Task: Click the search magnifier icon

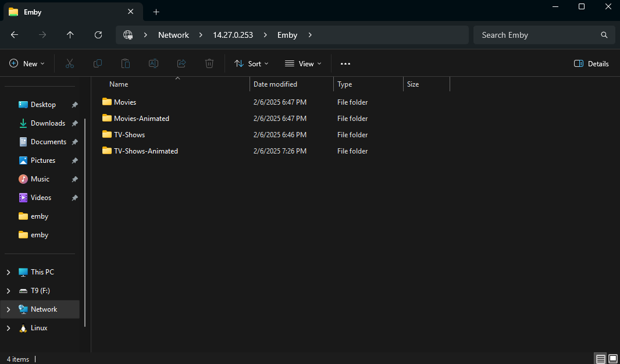Action: (604, 35)
